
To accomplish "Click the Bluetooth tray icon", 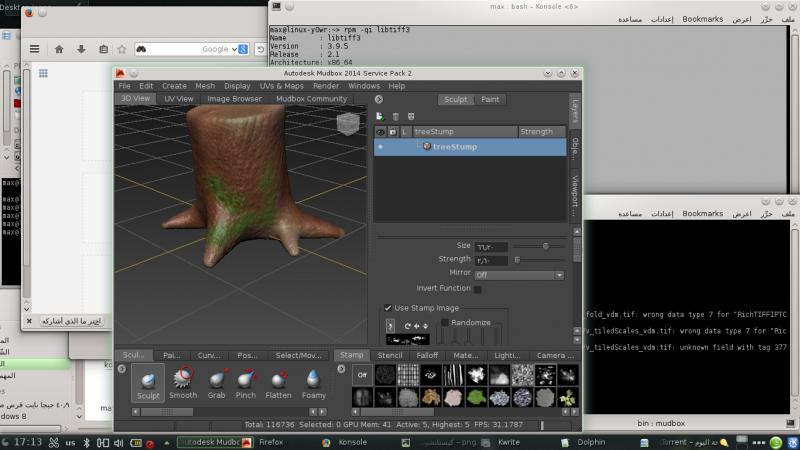I will point(87,442).
